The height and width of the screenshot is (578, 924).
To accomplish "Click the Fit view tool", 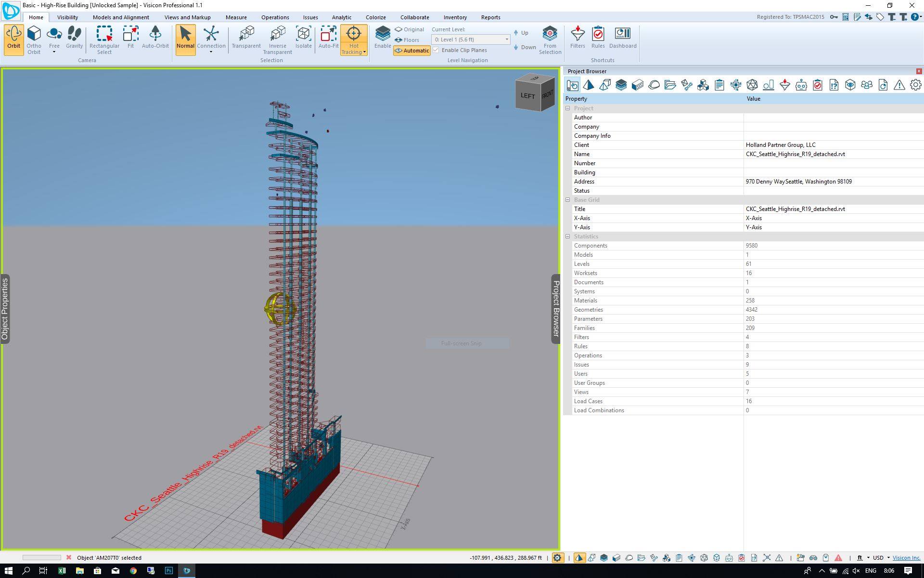I will pyautogui.click(x=130, y=38).
